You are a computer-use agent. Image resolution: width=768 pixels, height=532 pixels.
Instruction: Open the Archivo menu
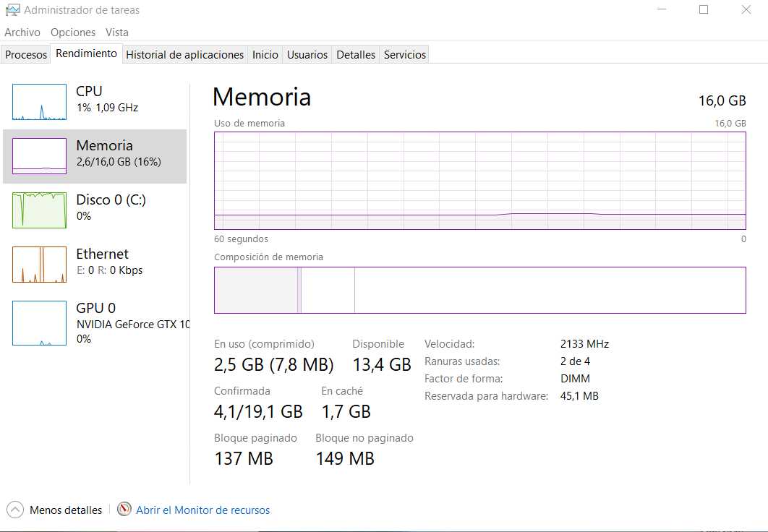click(x=22, y=33)
